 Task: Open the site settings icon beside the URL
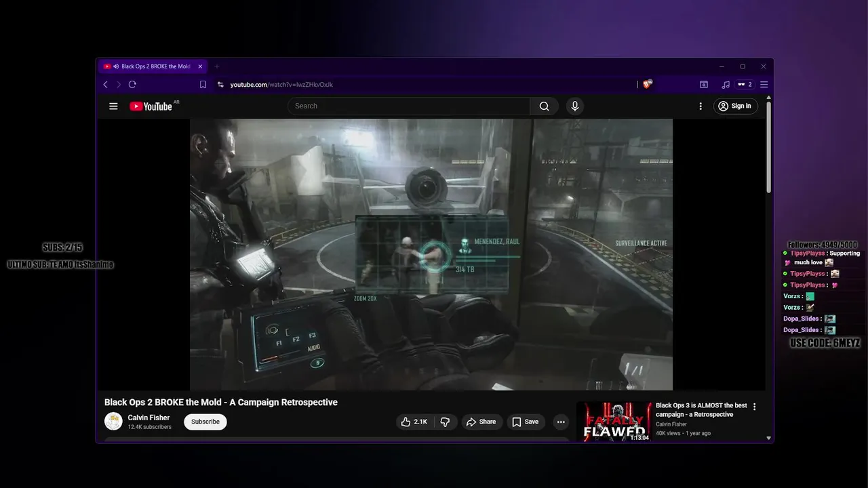tap(220, 85)
